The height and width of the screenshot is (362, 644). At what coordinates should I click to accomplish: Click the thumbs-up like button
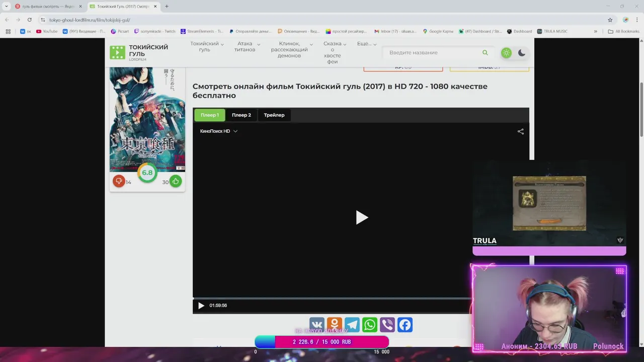pyautogui.click(x=176, y=181)
